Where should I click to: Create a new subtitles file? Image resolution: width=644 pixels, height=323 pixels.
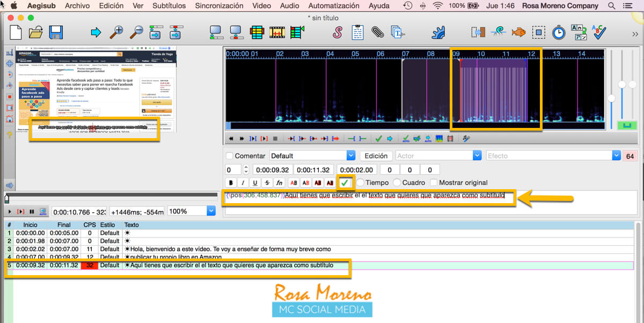coord(16,32)
